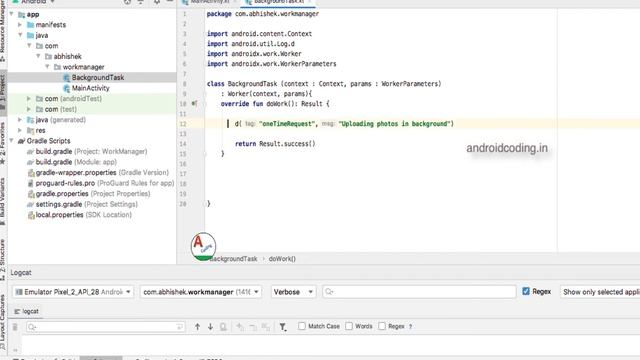Image resolution: width=640 pixels, height=360 pixels.
Task: Select the logcat tab
Action: [27, 311]
